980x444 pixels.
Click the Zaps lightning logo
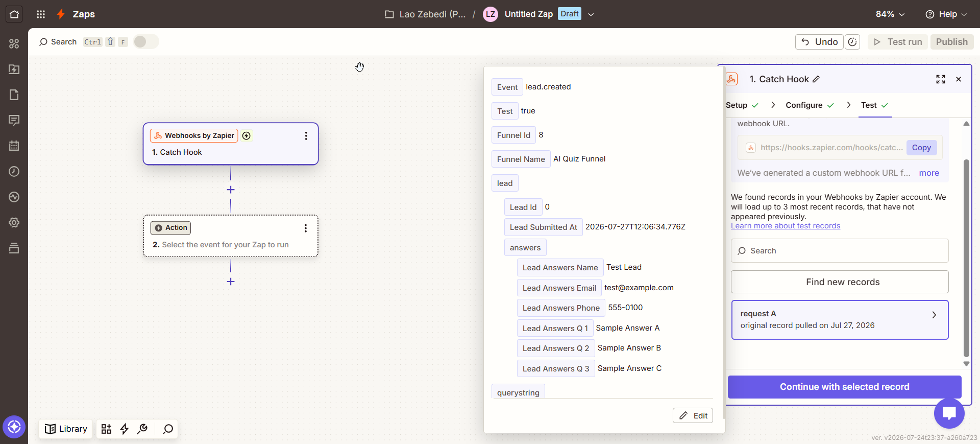click(x=61, y=14)
